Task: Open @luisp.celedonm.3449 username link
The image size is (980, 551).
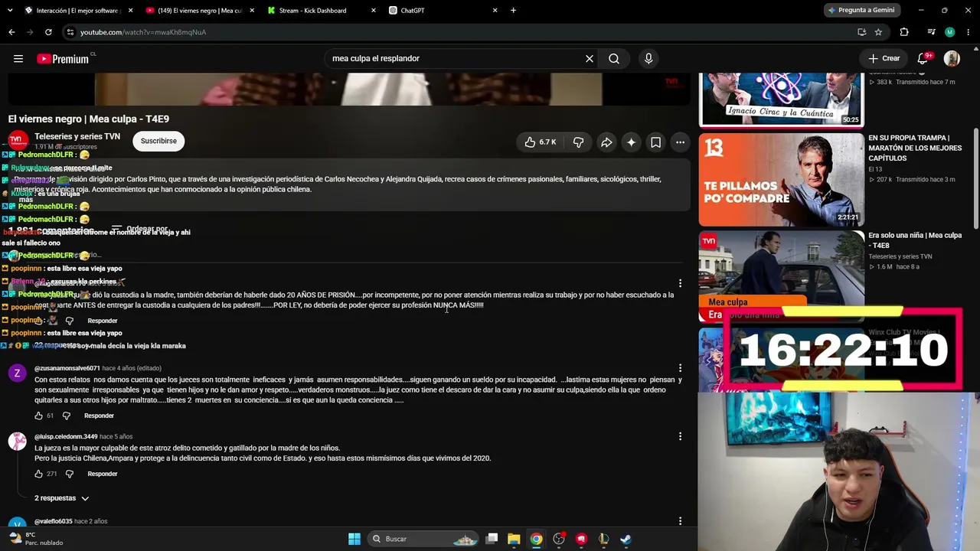Action: coord(66,437)
